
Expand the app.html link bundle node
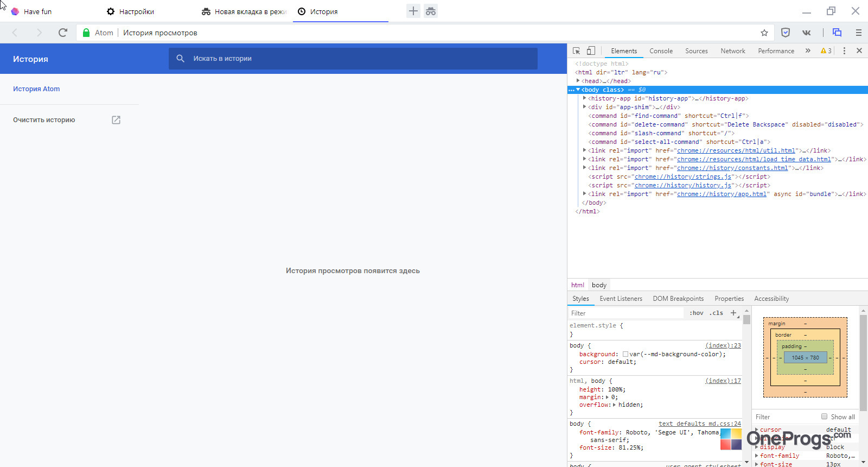[x=585, y=194]
